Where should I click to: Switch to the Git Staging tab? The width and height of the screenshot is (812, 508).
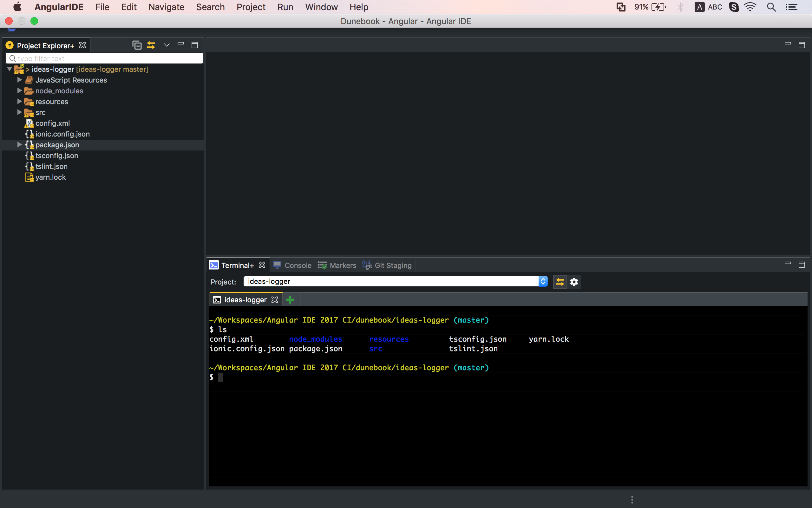point(387,265)
